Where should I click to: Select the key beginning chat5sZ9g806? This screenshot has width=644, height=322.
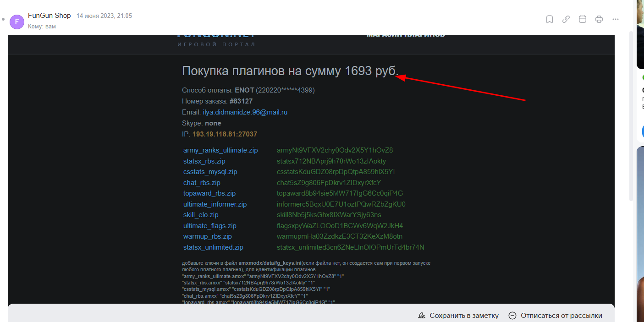click(329, 183)
